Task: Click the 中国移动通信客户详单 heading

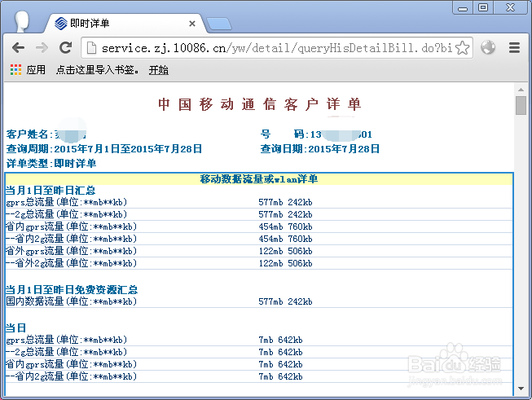Action: pos(259,104)
